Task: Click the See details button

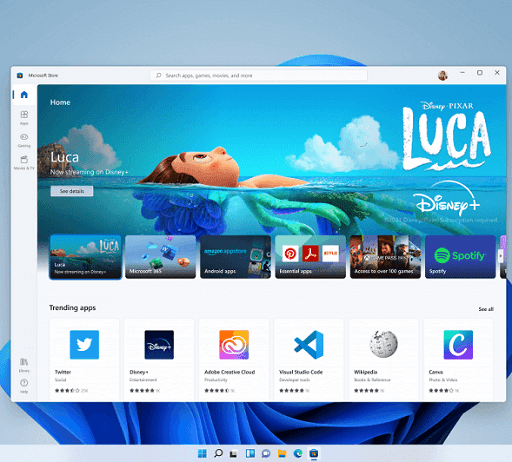Action: tap(72, 191)
